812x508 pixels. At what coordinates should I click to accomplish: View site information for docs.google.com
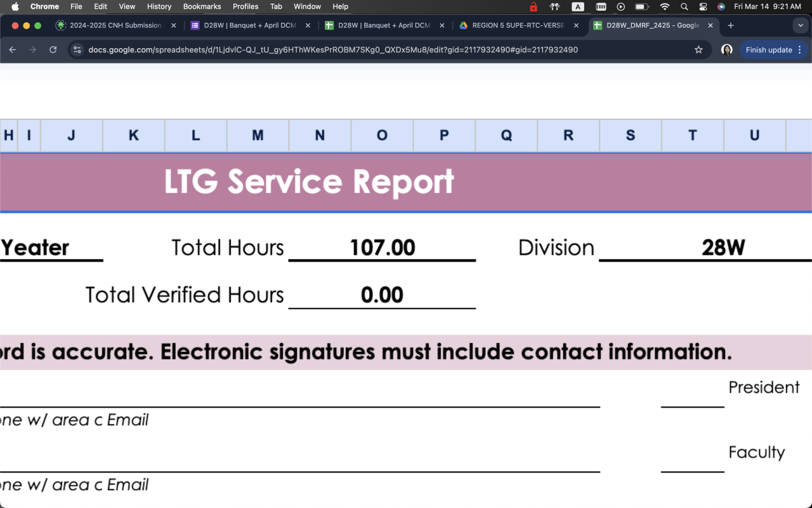tap(77, 50)
